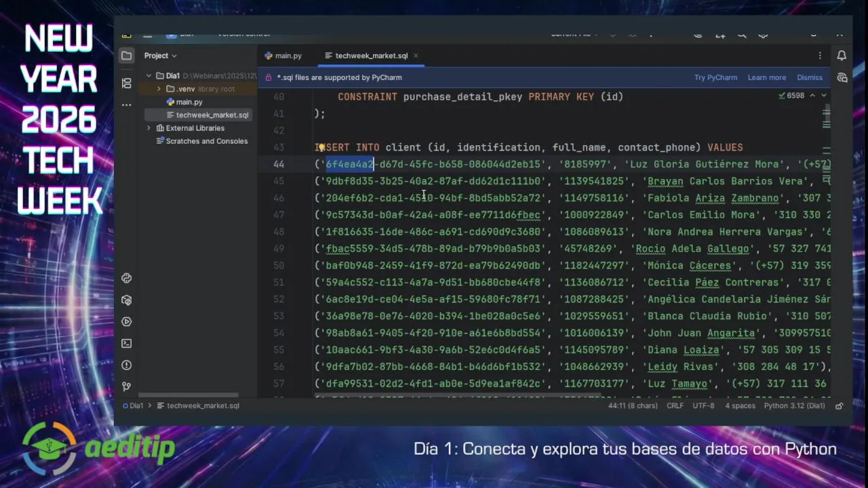The height and width of the screenshot is (488, 868).
Task: Change the 4 spaces indent setting
Action: (740, 406)
